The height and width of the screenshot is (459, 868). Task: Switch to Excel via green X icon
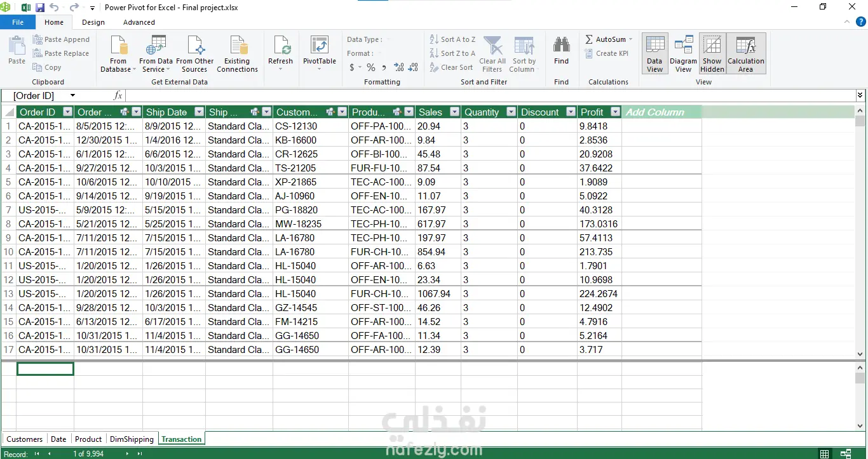click(25, 8)
